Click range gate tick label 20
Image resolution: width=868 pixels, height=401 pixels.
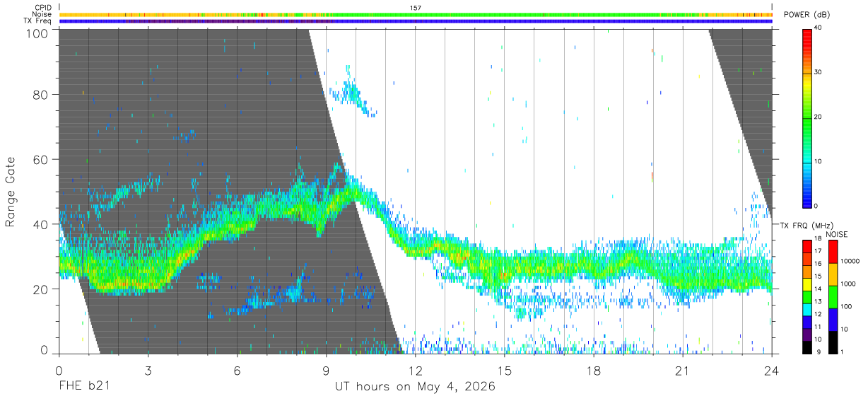coord(42,289)
